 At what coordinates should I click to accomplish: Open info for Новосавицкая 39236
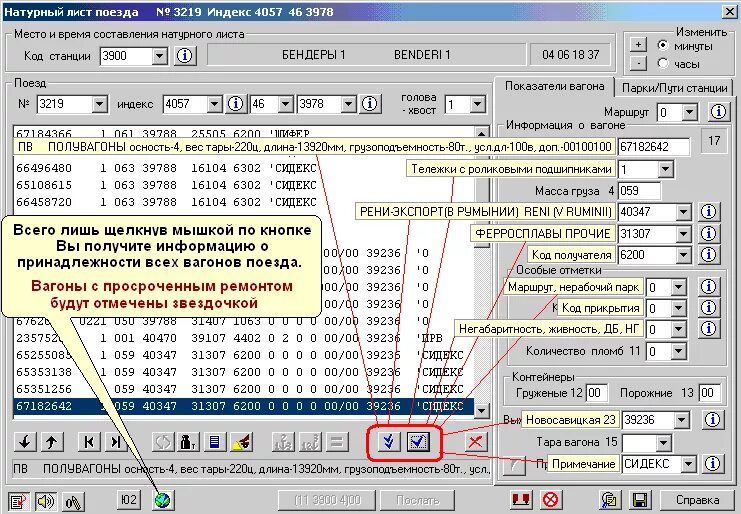[712, 420]
